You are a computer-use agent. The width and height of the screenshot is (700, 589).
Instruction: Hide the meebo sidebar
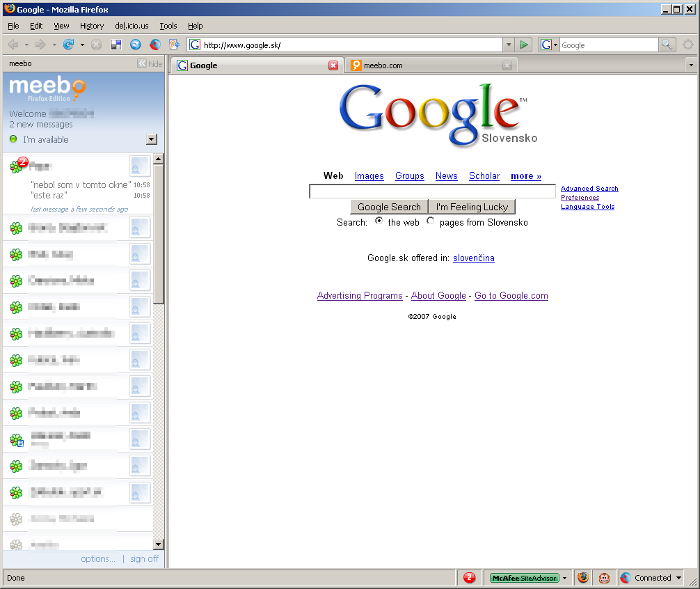click(x=150, y=64)
